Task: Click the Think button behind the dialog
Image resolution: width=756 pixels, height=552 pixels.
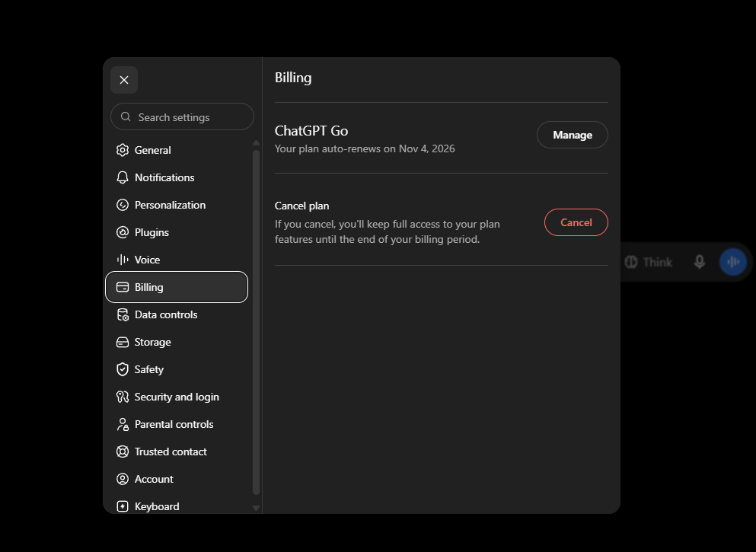Action: coord(649,262)
